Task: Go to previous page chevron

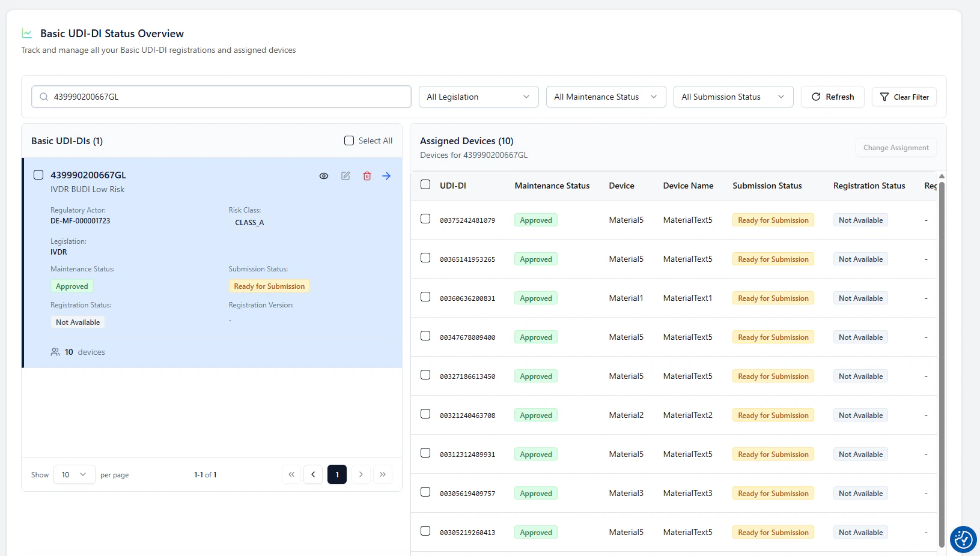Action: (313, 474)
